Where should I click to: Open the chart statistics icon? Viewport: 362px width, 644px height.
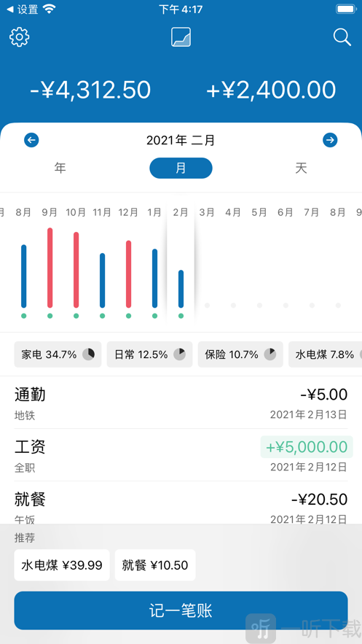181,37
